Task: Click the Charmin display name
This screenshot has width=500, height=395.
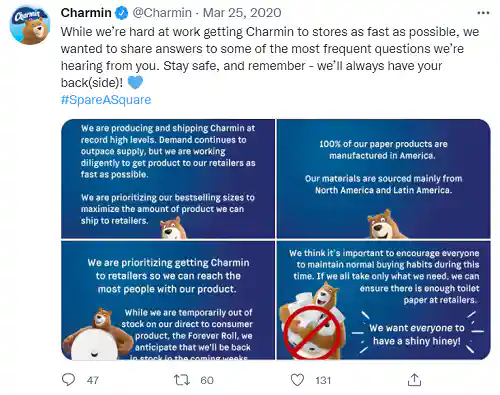Action: (x=86, y=13)
